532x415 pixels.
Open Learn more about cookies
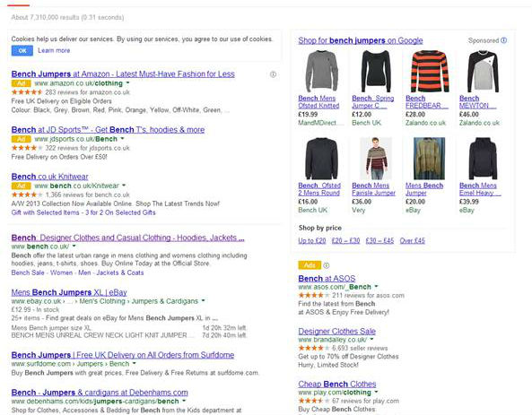point(54,50)
